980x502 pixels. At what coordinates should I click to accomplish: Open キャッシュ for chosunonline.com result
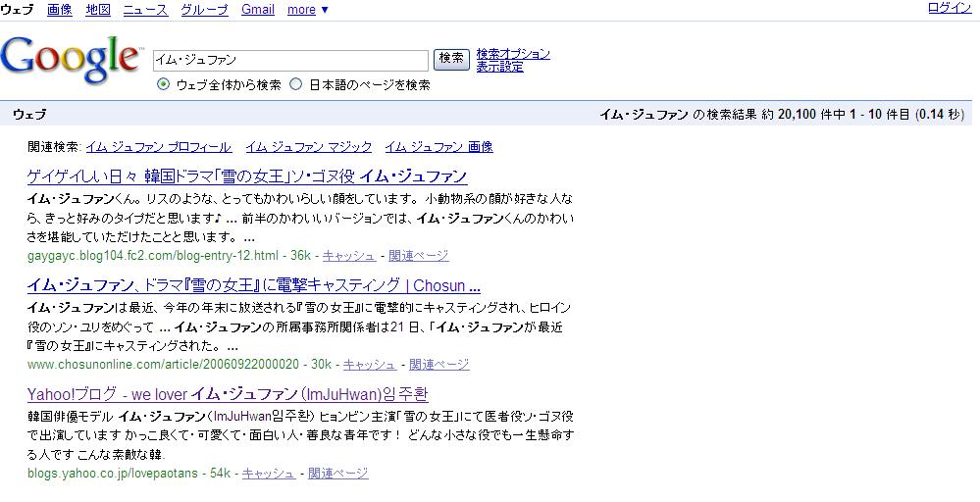(370, 364)
